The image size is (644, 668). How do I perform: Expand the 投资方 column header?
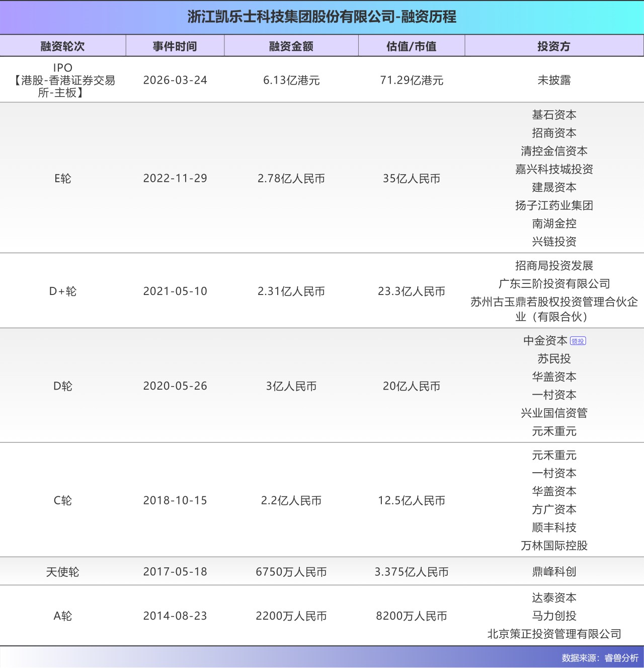tap(553, 45)
